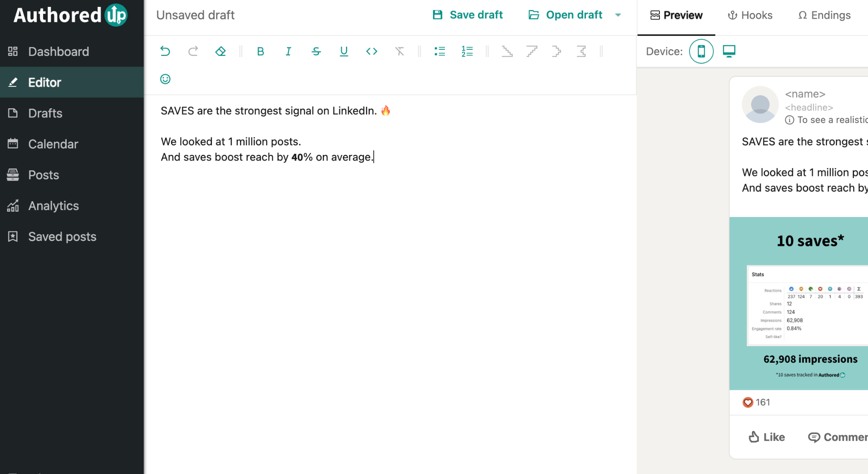Open the Saved posts section
The width and height of the screenshot is (868, 474).
(x=62, y=237)
